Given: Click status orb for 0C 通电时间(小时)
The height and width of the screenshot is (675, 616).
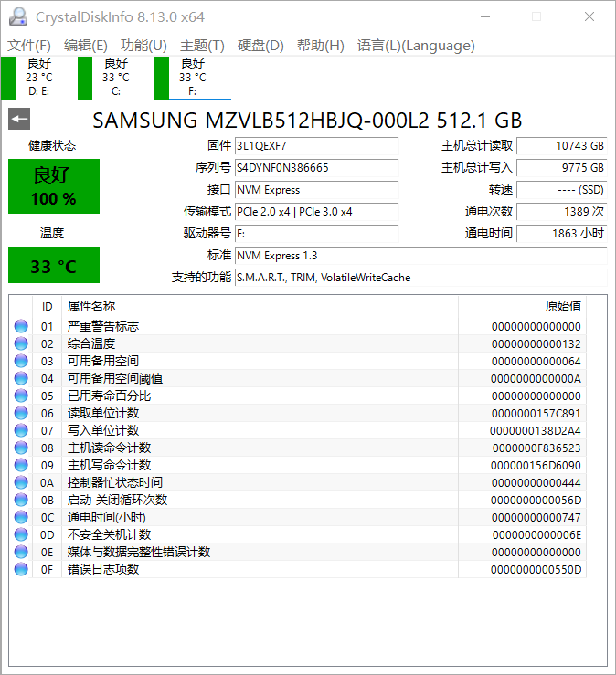Looking at the screenshot, I should (21, 517).
